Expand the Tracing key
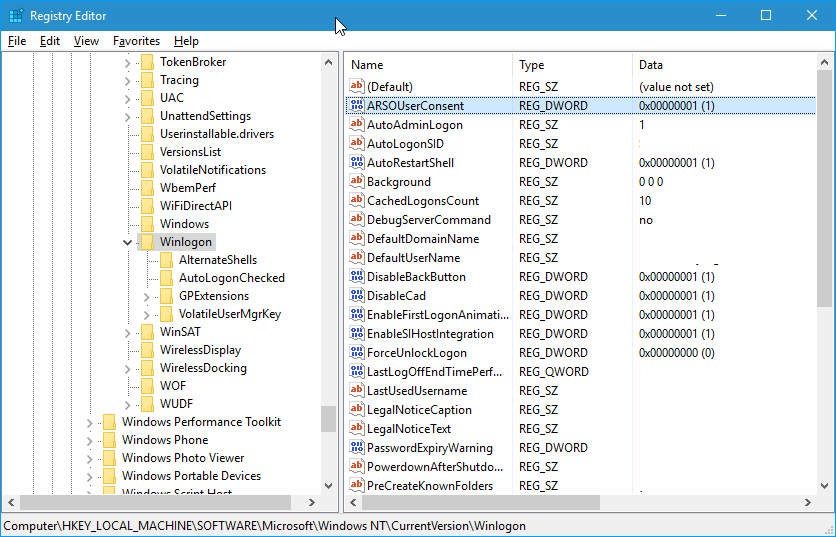The height and width of the screenshot is (537, 836). tap(127, 81)
